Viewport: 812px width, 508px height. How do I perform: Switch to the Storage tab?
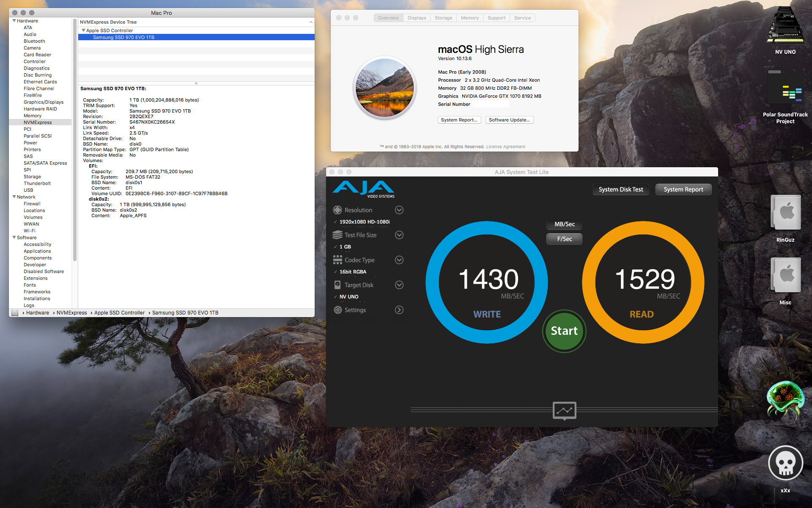(443, 18)
